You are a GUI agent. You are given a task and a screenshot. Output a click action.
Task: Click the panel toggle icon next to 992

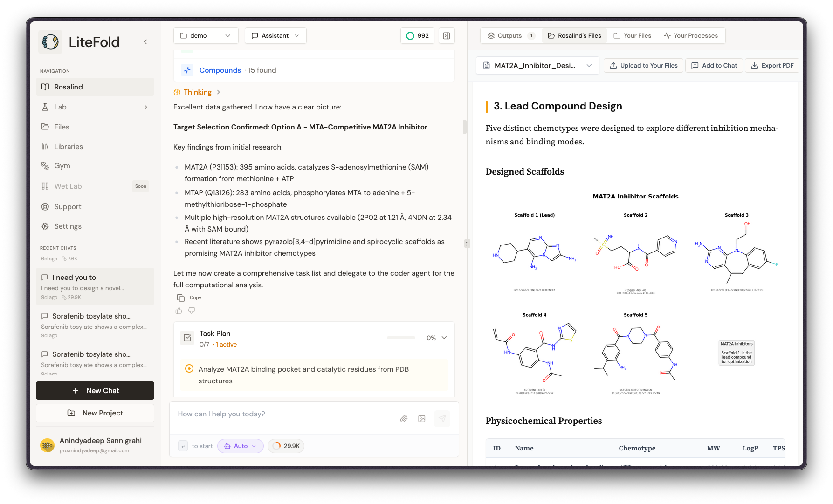click(x=446, y=35)
